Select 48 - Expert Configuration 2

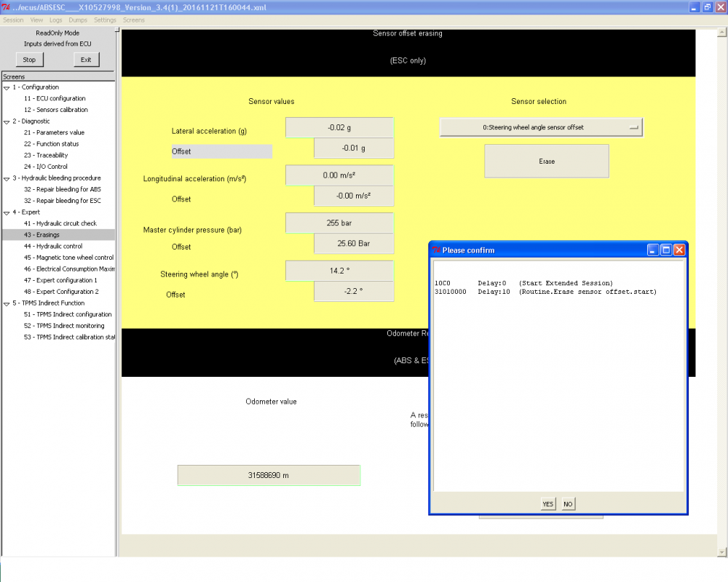coord(61,292)
